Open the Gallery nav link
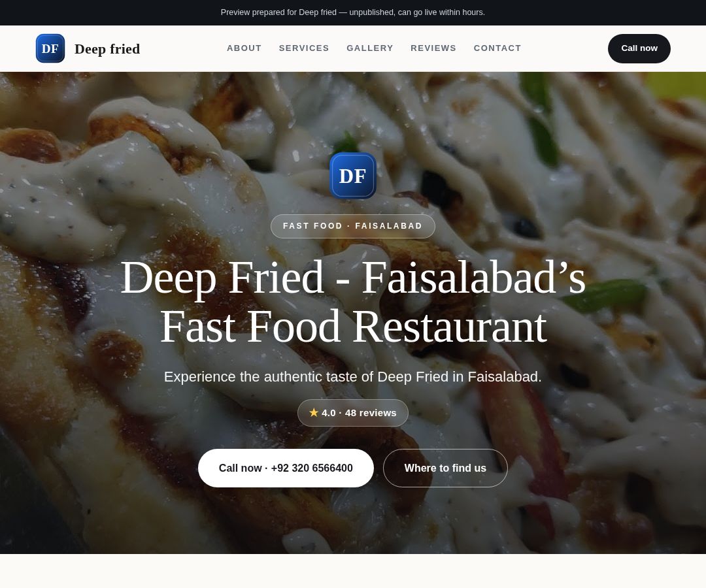Viewport: 706px width, 588px height. click(x=369, y=48)
